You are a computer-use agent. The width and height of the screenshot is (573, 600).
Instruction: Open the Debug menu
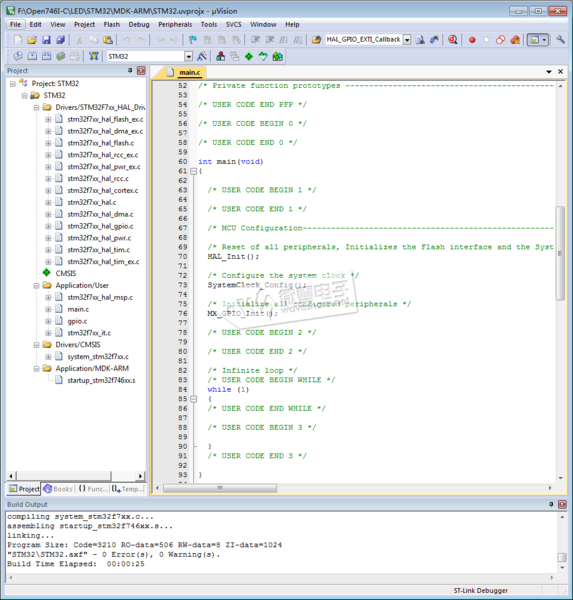tap(139, 24)
